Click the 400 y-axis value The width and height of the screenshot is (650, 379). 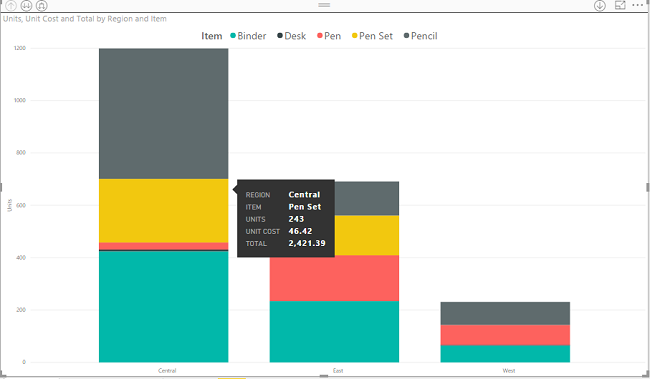21,258
